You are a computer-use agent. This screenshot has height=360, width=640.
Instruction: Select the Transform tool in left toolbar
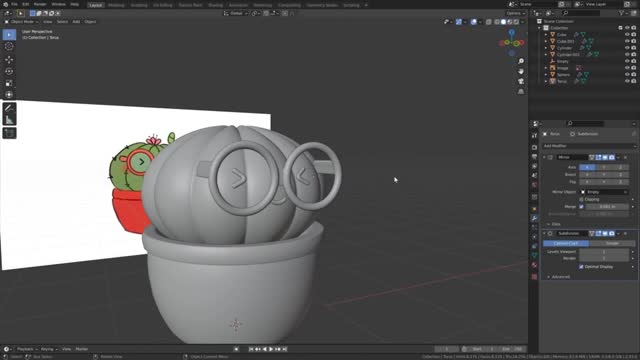coord(9,95)
